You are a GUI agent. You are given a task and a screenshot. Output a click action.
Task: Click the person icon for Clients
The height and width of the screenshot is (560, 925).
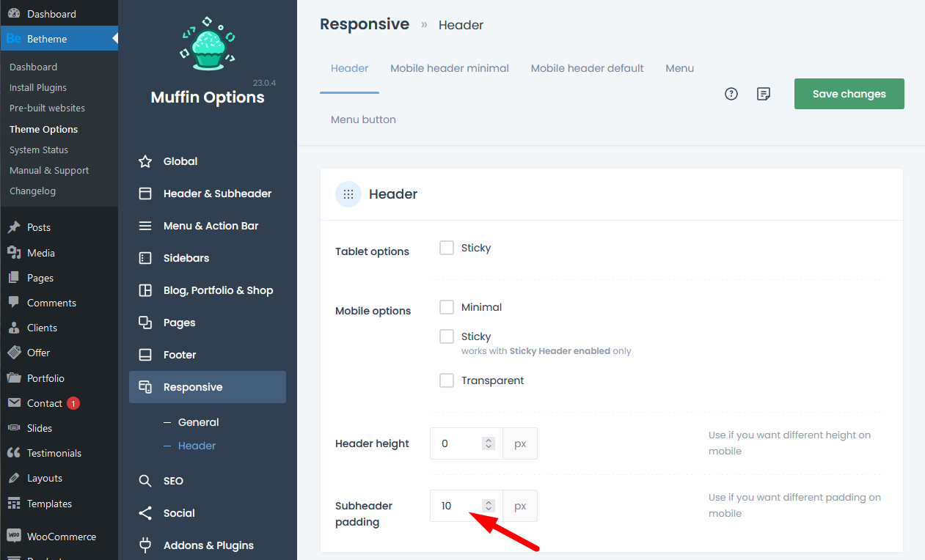pyautogui.click(x=14, y=328)
